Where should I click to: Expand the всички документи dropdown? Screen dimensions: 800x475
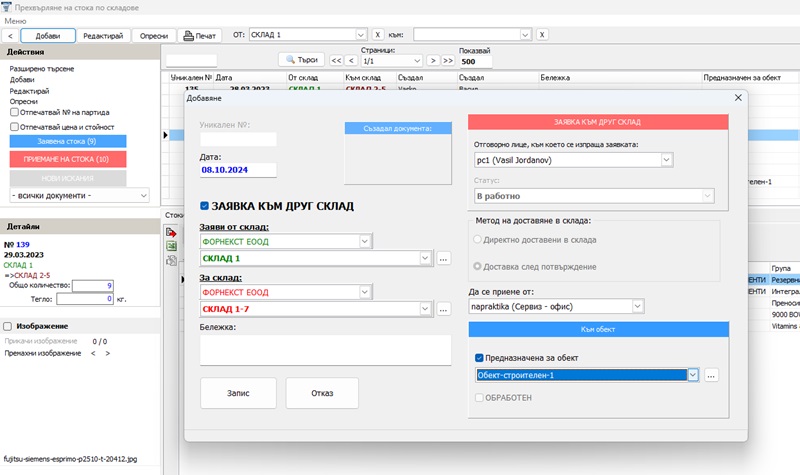click(144, 195)
